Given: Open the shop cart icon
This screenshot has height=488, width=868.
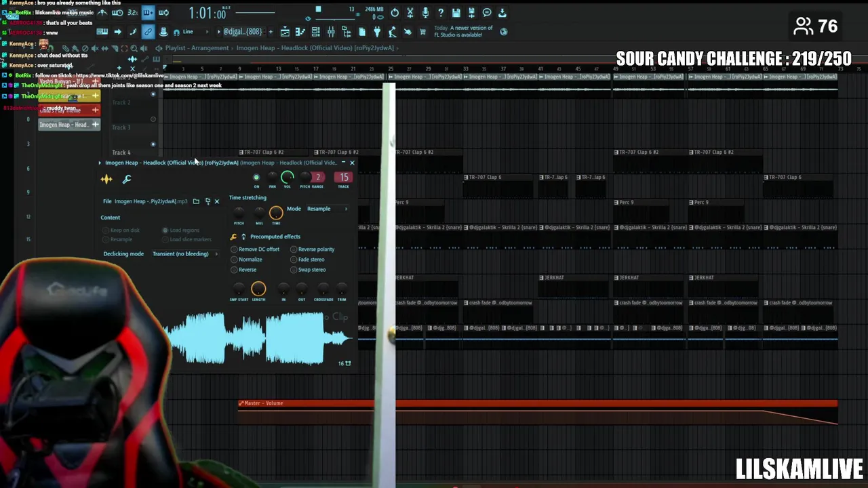Looking at the screenshot, I should point(422,32).
